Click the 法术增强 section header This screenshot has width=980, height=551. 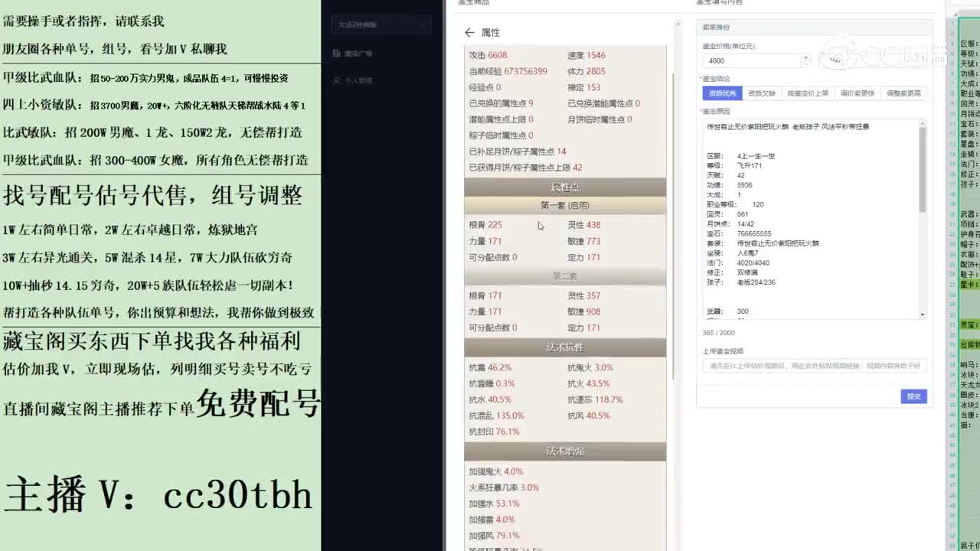click(x=565, y=452)
